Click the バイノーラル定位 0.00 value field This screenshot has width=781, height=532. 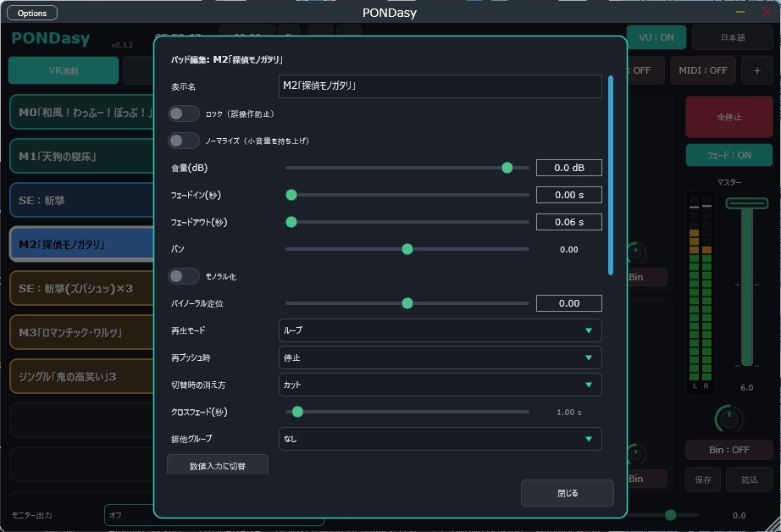coord(569,303)
